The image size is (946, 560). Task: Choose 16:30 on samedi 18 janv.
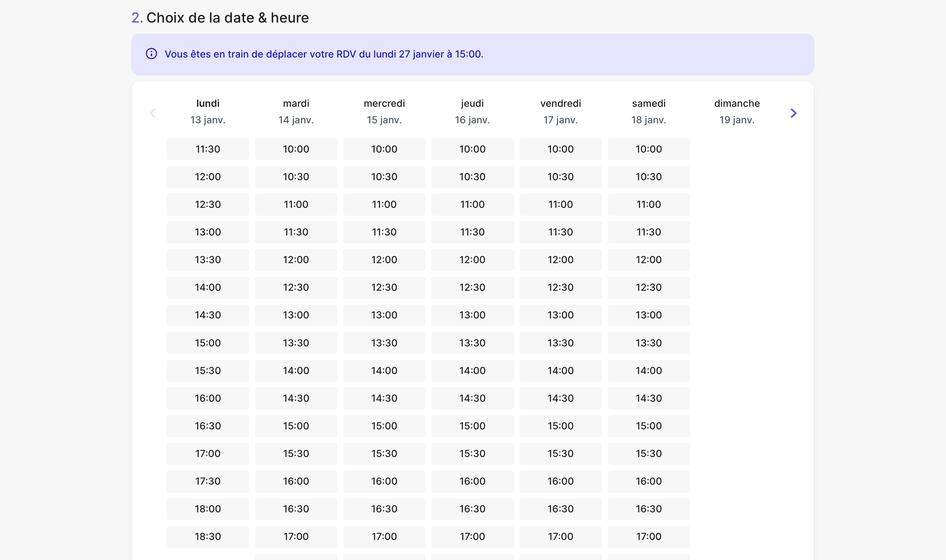648,509
